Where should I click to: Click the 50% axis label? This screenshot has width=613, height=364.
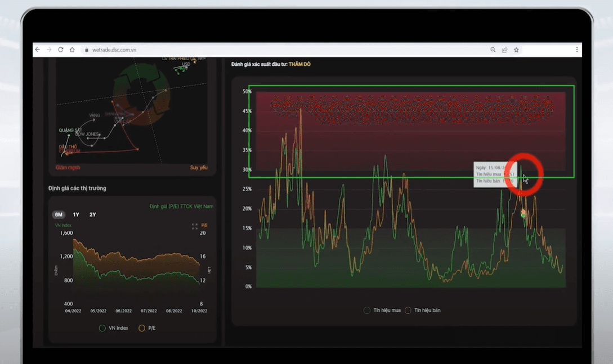tap(247, 91)
